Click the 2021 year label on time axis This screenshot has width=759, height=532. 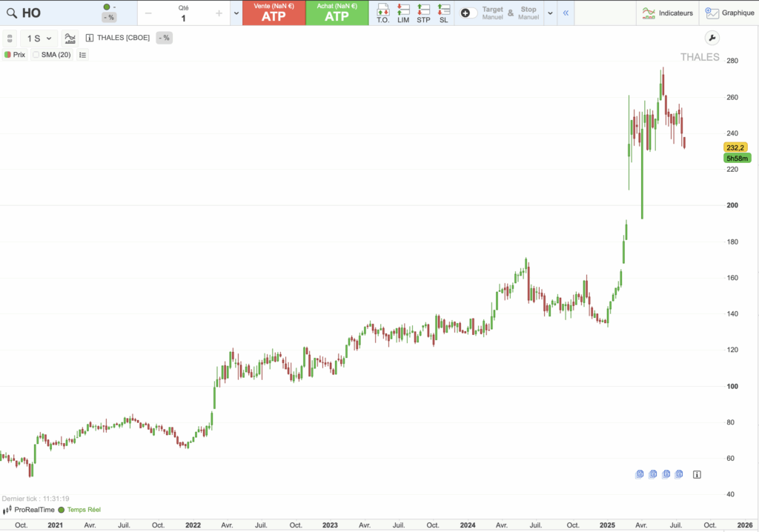point(55,525)
